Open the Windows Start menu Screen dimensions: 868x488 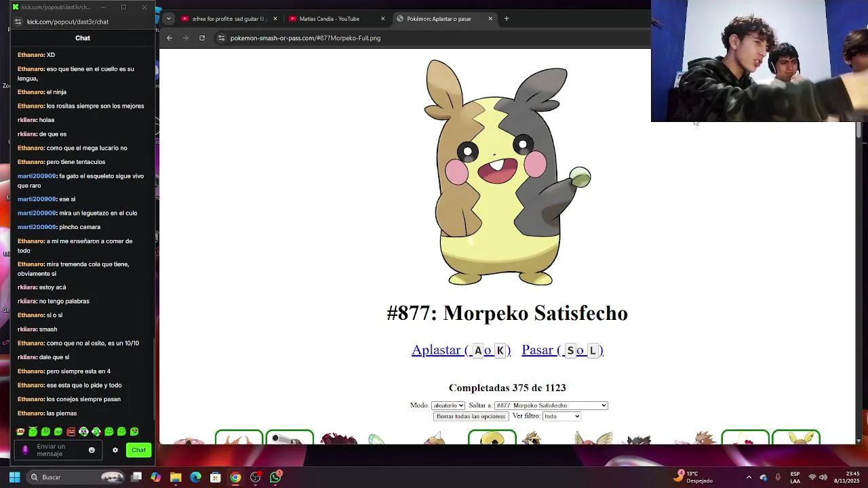click(14, 477)
